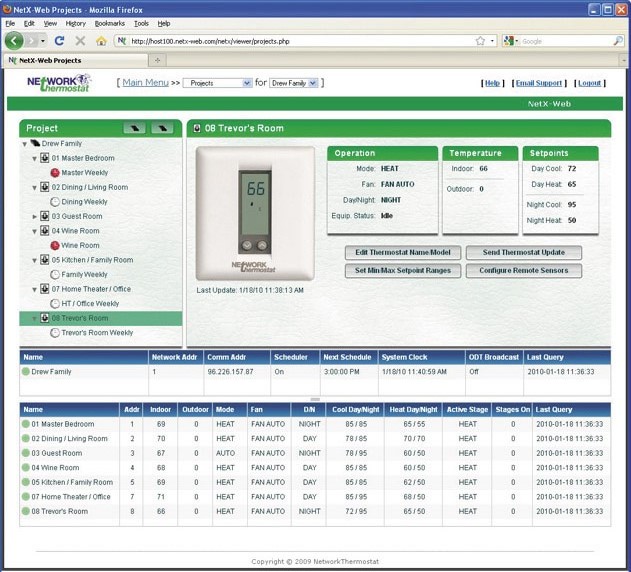631x572 pixels.
Task: Open the View menu
Action: [50, 23]
